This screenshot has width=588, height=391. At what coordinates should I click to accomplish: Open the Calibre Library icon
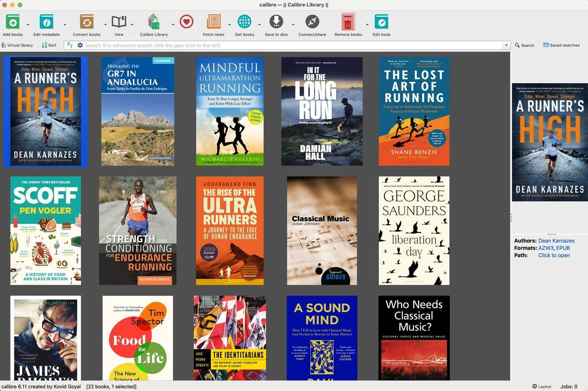pos(154,22)
